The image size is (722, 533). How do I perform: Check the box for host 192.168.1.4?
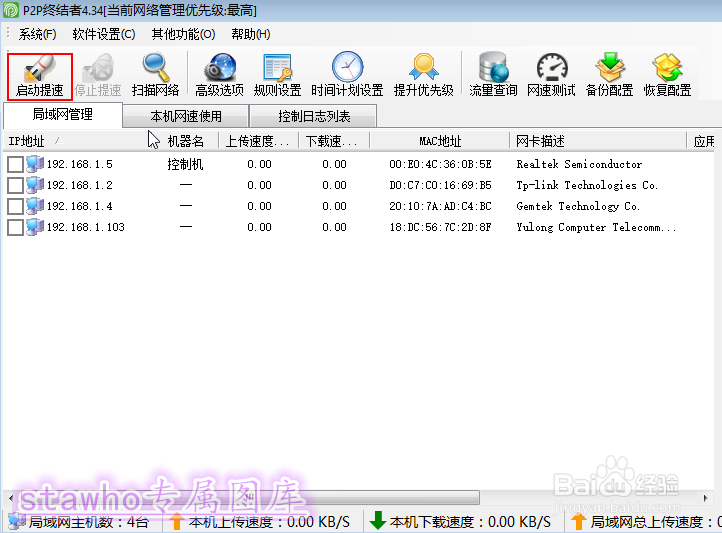click(15, 206)
